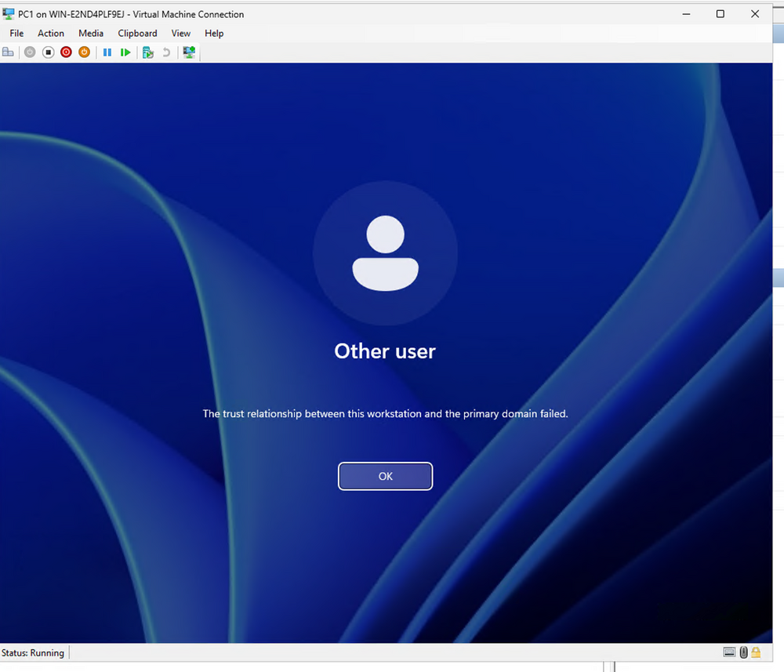Click the mouse capture status icon
Screen dimensions: 784x672
743,652
